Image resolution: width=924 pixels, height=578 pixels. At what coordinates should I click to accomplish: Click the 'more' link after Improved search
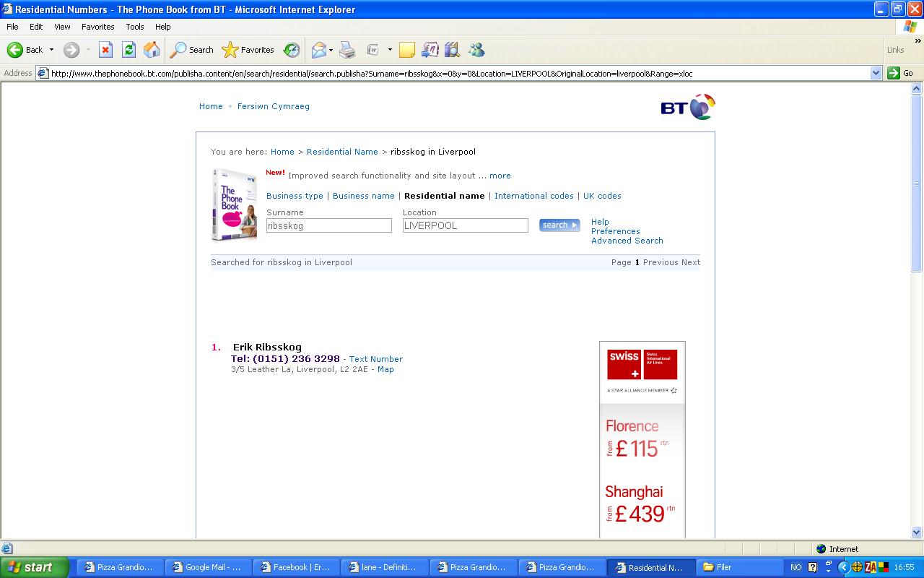click(x=500, y=176)
